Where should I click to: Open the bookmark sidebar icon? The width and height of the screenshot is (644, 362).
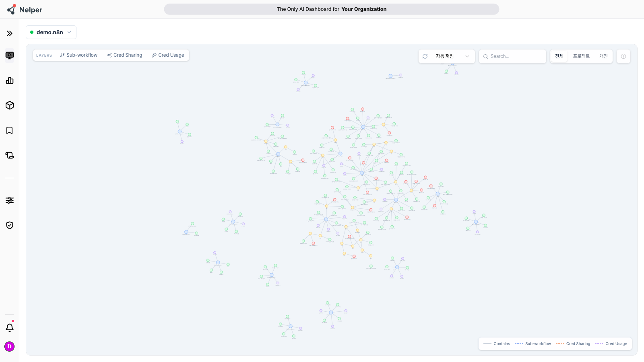coord(10,130)
